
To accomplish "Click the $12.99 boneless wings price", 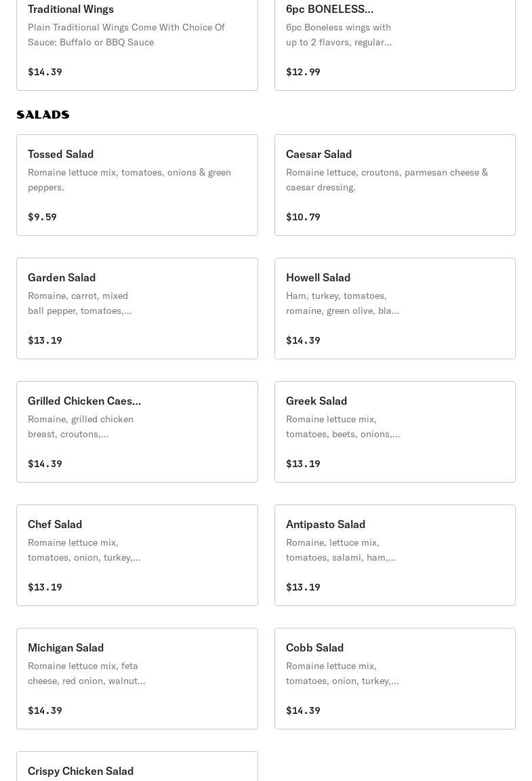I will coord(303,72).
